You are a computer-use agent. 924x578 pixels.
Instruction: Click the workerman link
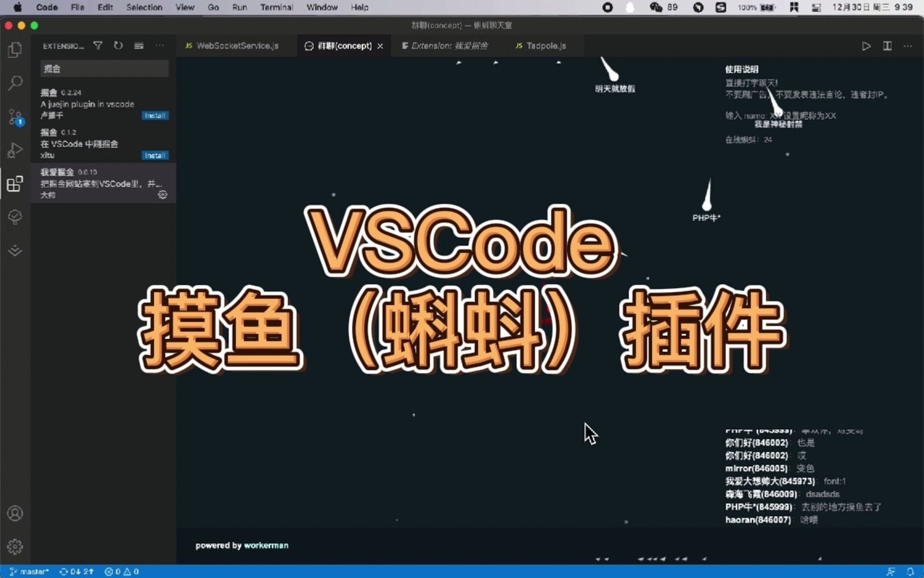pos(266,545)
